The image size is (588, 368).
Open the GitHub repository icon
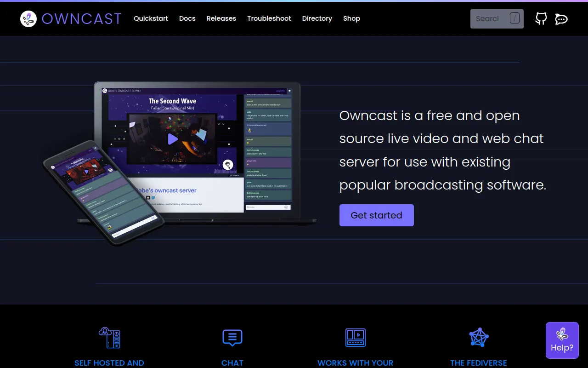pyautogui.click(x=541, y=18)
